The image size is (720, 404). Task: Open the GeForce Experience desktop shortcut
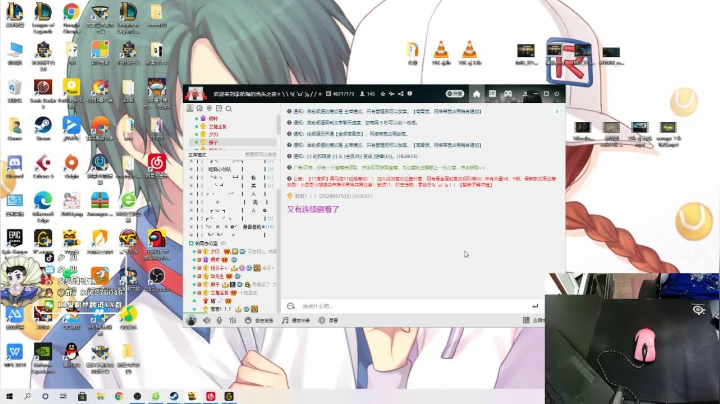click(x=43, y=358)
